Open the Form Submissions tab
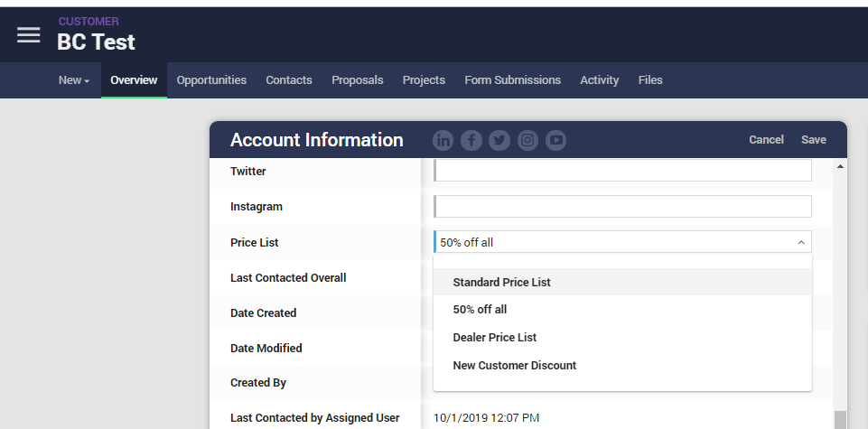 [x=512, y=80]
